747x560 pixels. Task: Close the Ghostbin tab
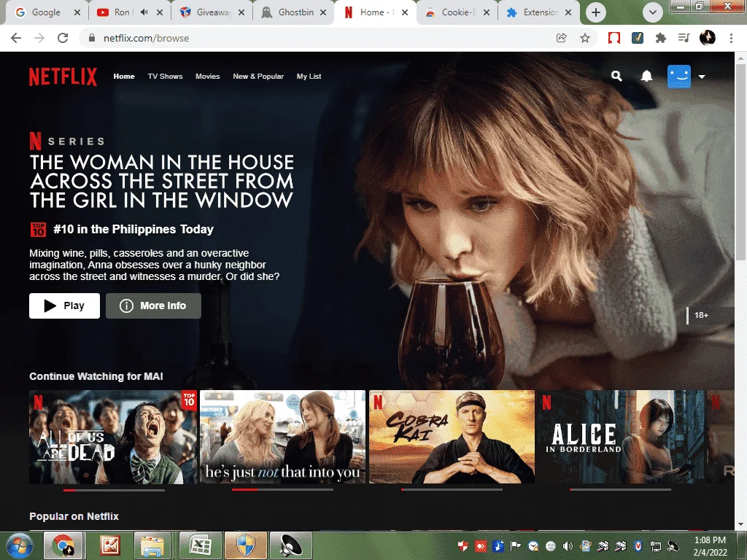point(323,12)
